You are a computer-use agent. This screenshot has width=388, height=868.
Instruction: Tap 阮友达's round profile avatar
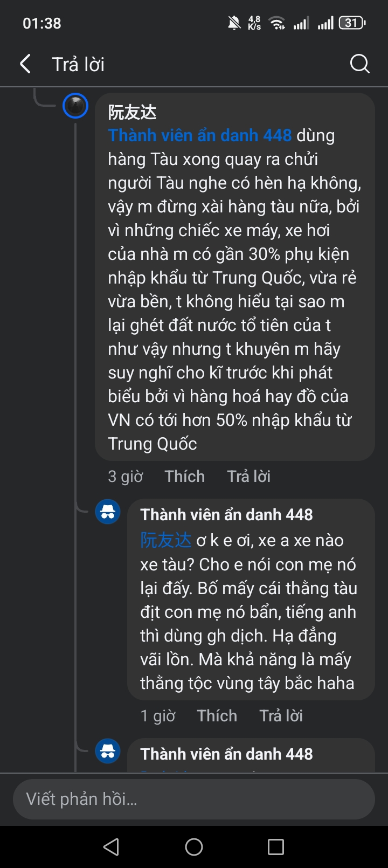(75, 106)
